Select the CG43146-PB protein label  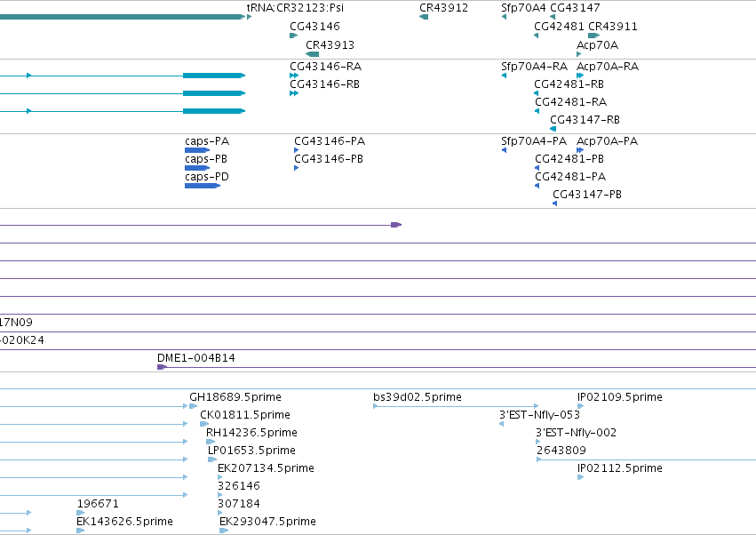(329, 159)
